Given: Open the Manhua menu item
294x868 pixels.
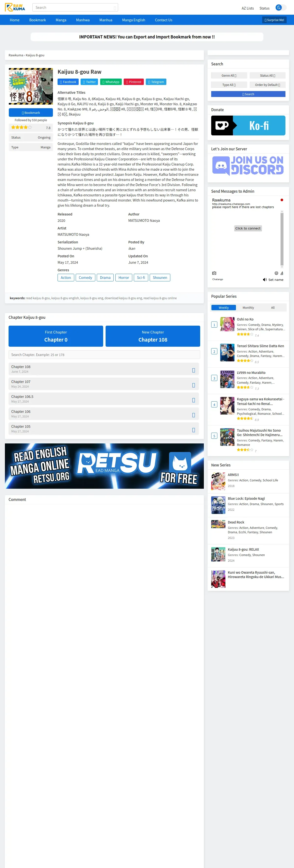Looking at the screenshot, I should point(106,20).
